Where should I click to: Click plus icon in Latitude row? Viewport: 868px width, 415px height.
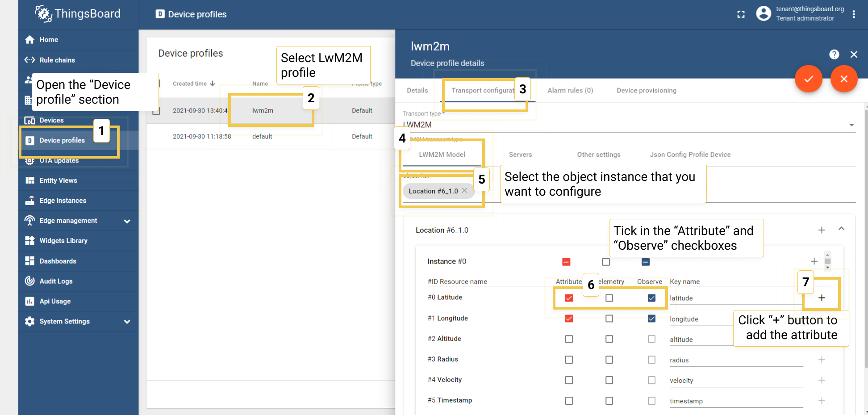click(x=821, y=298)
